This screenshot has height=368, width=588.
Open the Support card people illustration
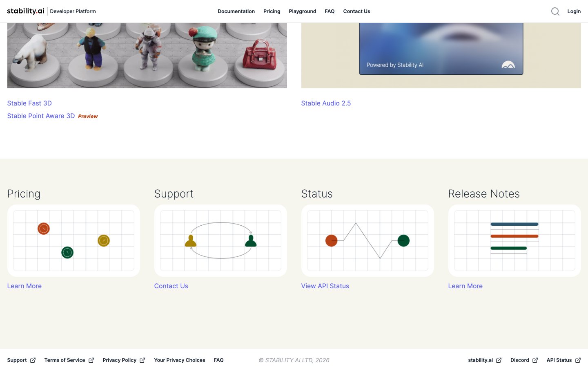pyautogui.click(x=220, y=240)
